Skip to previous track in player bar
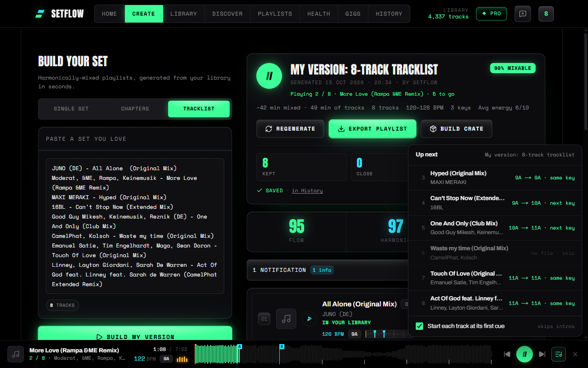Screen dimensions: 588x368 click(x=507, y=354)
